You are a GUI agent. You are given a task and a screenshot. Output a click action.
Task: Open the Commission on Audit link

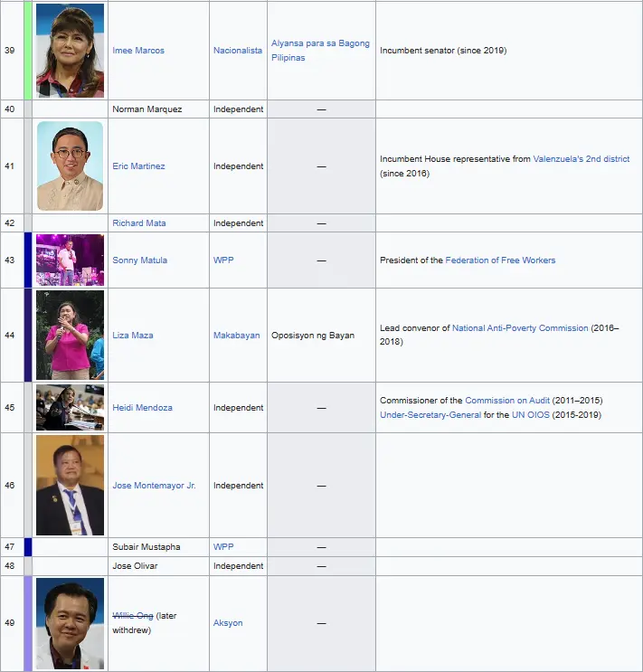tap(507, 401)
